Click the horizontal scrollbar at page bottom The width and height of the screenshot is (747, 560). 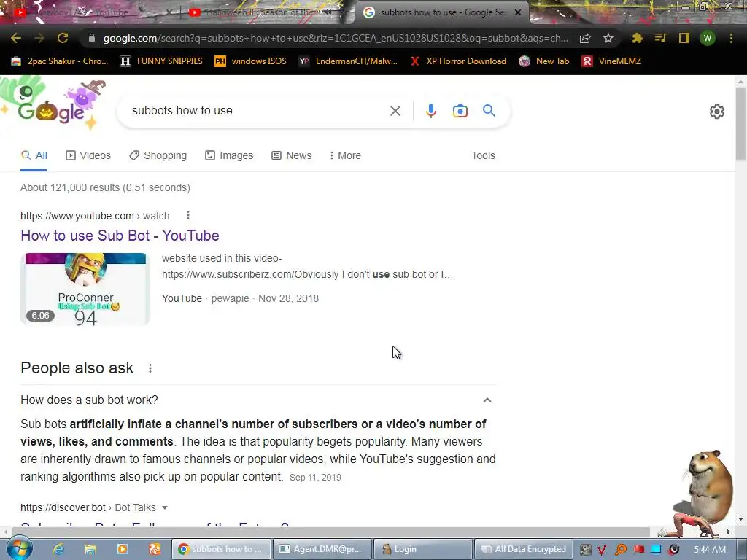click(330, 532)
